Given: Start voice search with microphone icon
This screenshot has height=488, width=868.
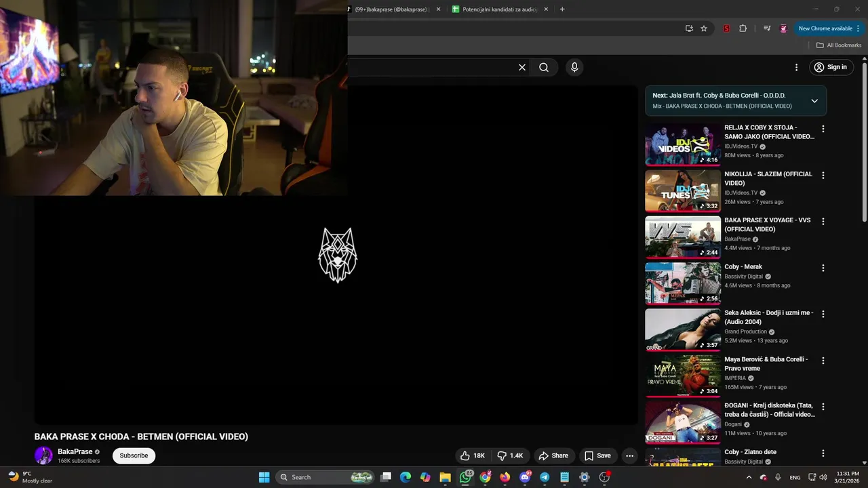Looking at the screenshot, I should (574, 67).
